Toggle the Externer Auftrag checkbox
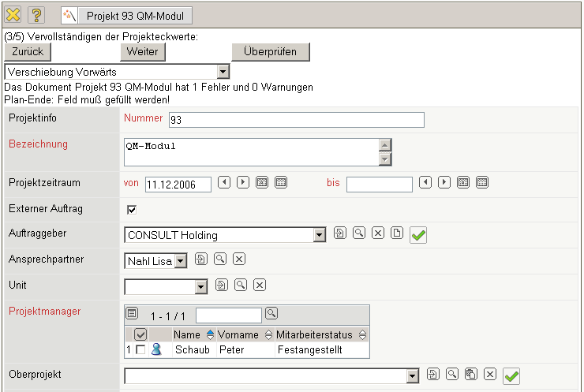This screenshot has width=584, height=392. (x=132, y=210)
